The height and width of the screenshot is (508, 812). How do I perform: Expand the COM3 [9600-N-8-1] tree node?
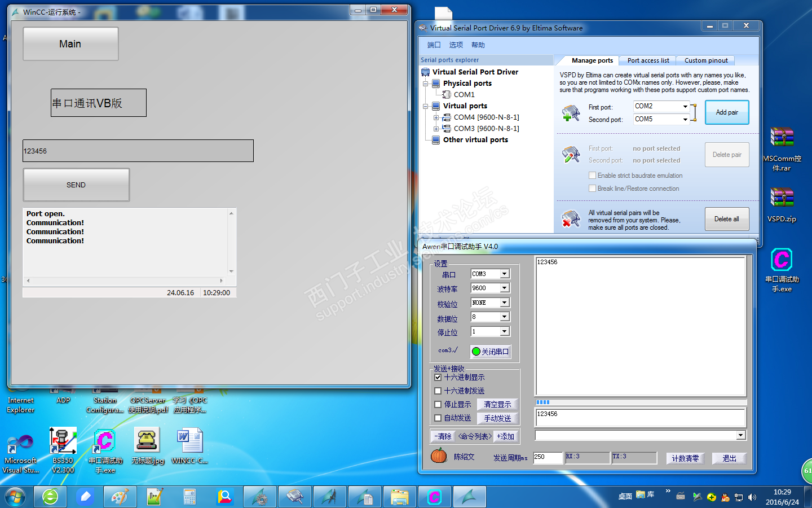pos(436,129)
